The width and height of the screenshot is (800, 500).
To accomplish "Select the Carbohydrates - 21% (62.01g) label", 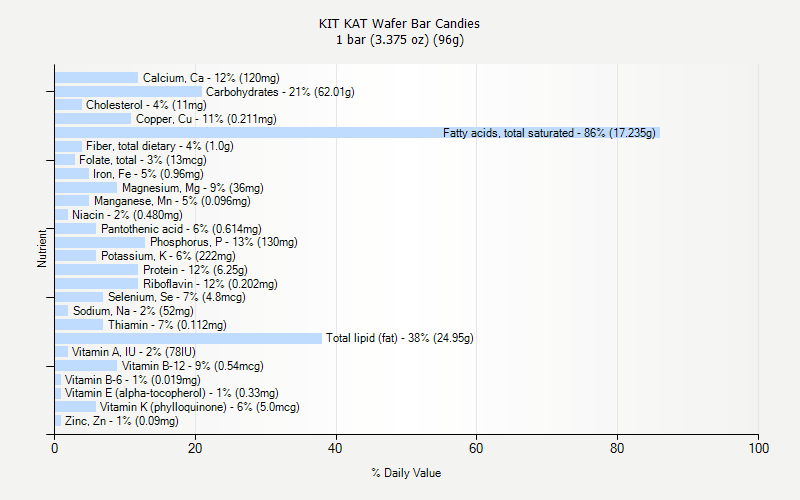I will 280,92.
